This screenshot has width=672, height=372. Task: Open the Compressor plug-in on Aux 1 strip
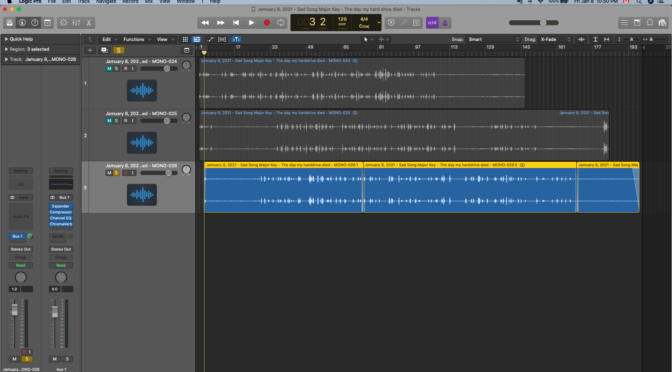pos(61,212)
